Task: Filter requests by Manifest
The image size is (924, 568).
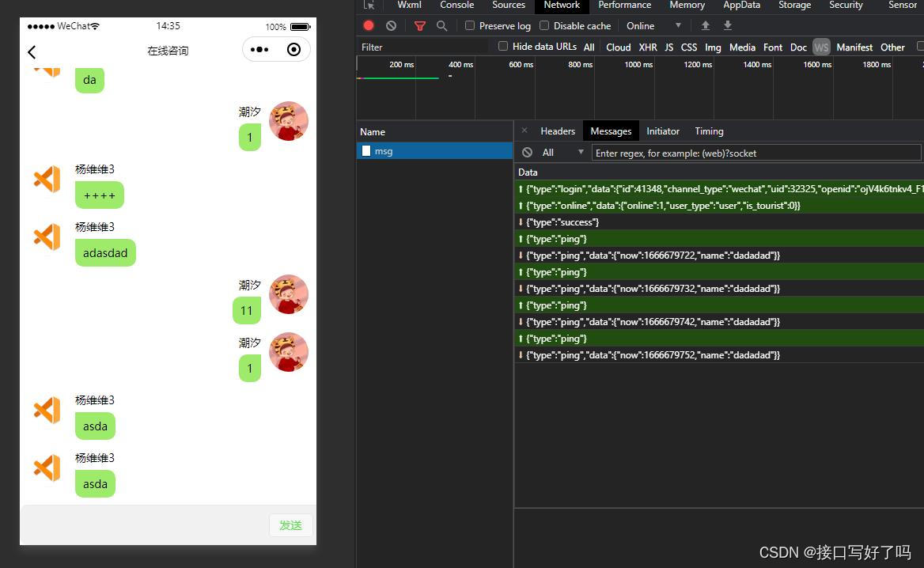Action: tap(854, 47)
